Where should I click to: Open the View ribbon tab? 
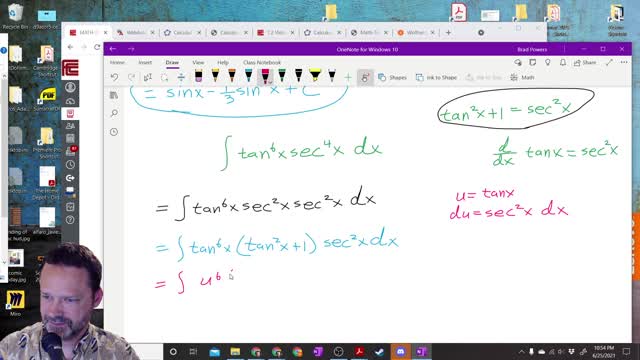tap(198, 62)
